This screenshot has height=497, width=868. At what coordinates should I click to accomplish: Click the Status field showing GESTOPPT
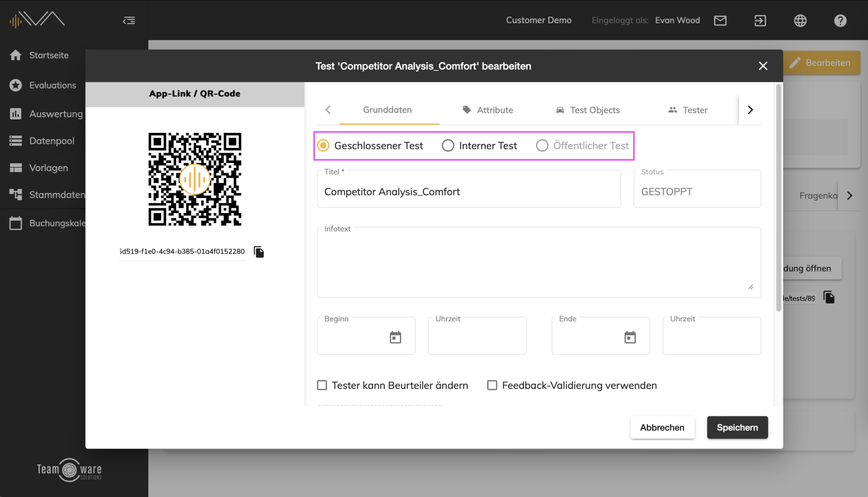(697, 189)
